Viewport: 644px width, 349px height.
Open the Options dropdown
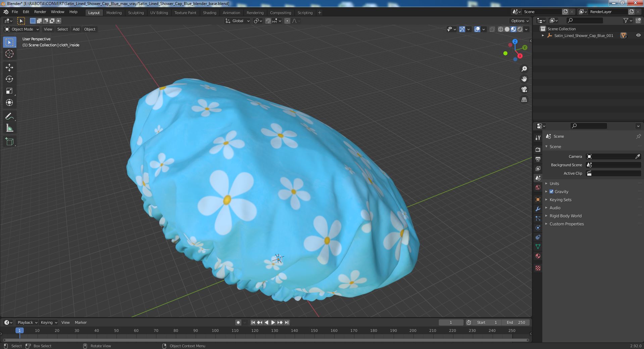[519, 21]
